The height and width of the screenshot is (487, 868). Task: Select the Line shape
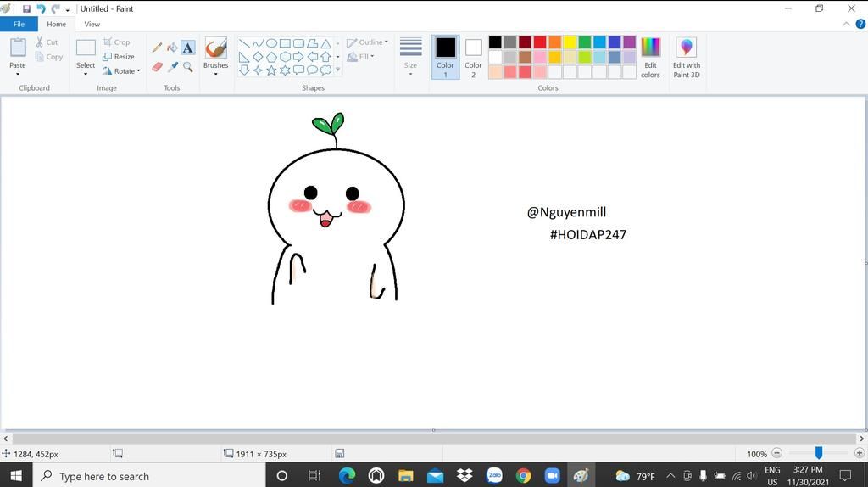click(x=244, y=43)
